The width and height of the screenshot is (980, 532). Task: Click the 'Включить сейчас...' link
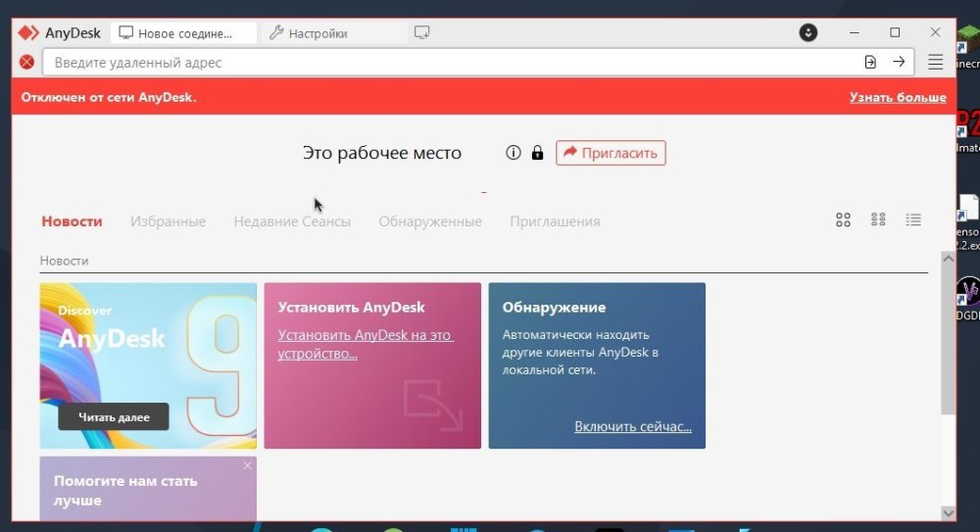[633, 426]
